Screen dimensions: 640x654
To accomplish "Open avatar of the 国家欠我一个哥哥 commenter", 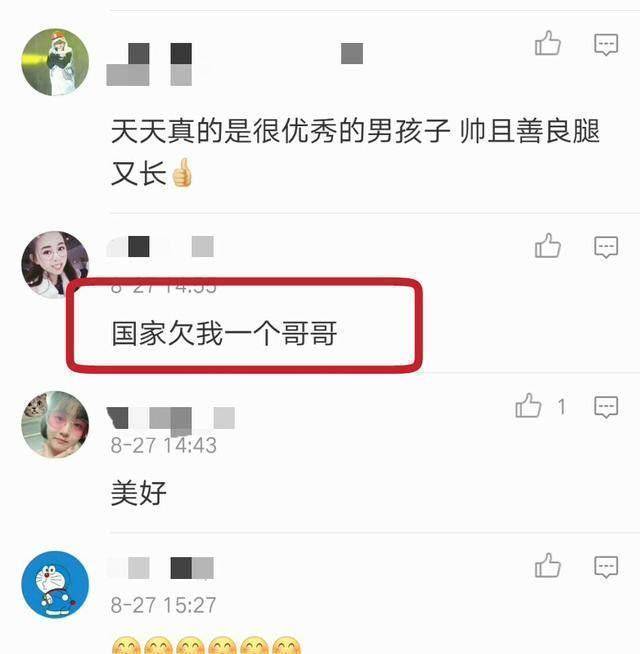I will [55, 264].
